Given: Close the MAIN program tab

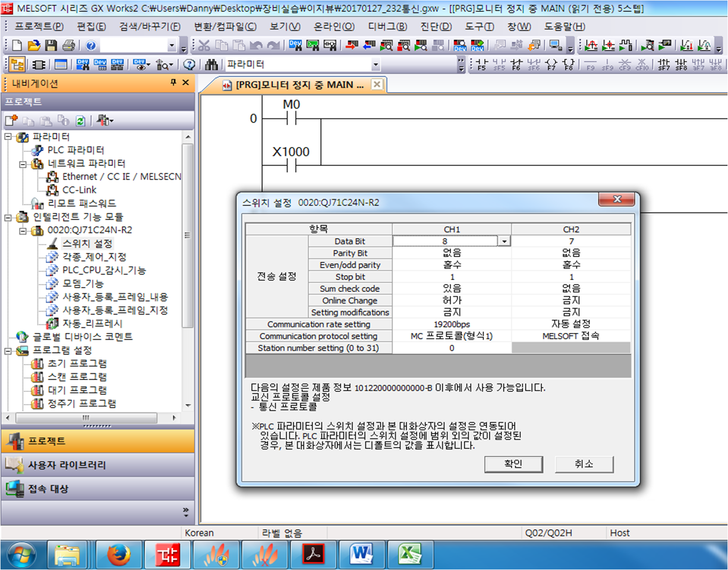Looking at the screenshot, I should point(377,84).
